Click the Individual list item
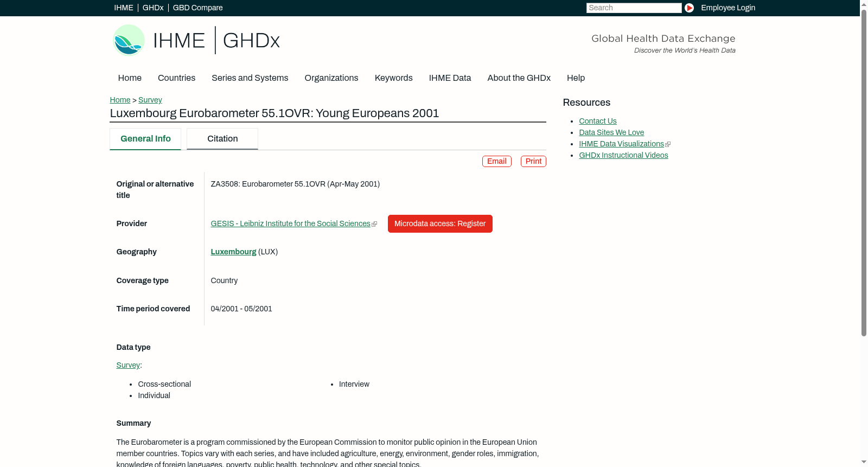The image size is (868, 467). pos(154,395)
